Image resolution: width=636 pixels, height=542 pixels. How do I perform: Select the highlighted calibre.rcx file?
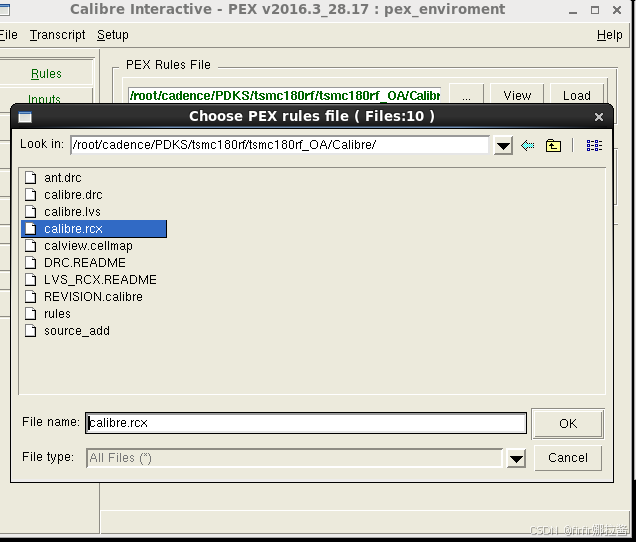pos(94,229)
